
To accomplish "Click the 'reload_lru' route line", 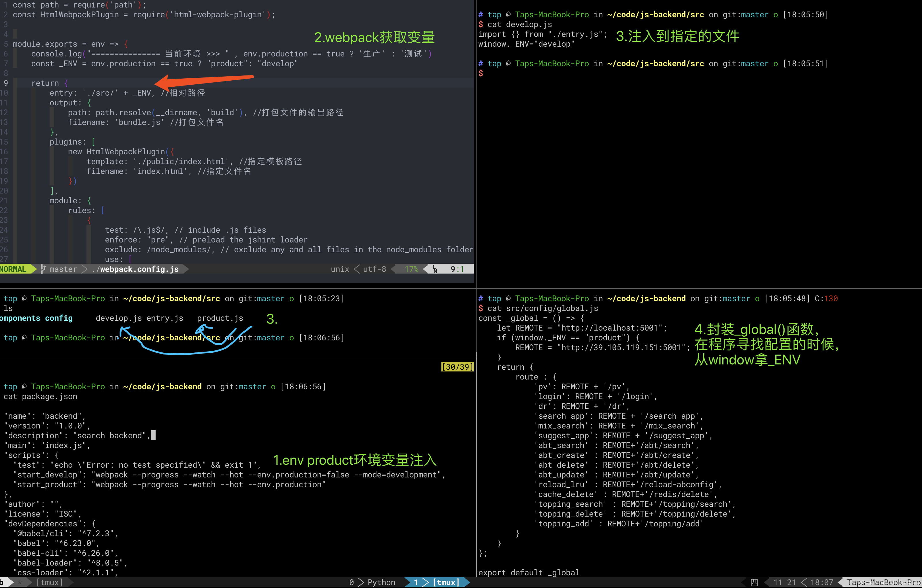I will pos(628,484).
